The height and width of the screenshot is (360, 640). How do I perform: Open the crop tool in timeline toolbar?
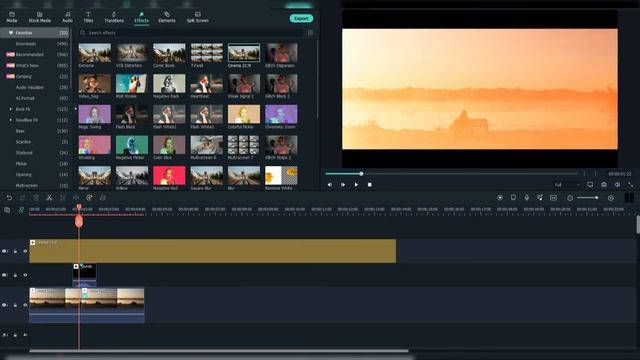click(x=62, y=198)
